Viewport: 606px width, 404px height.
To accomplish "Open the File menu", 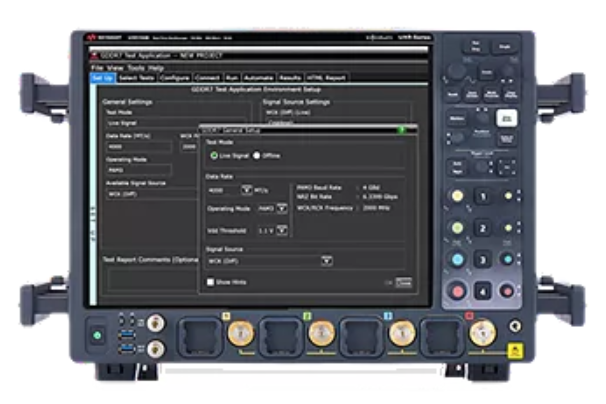I will click(x=97, y=68).
